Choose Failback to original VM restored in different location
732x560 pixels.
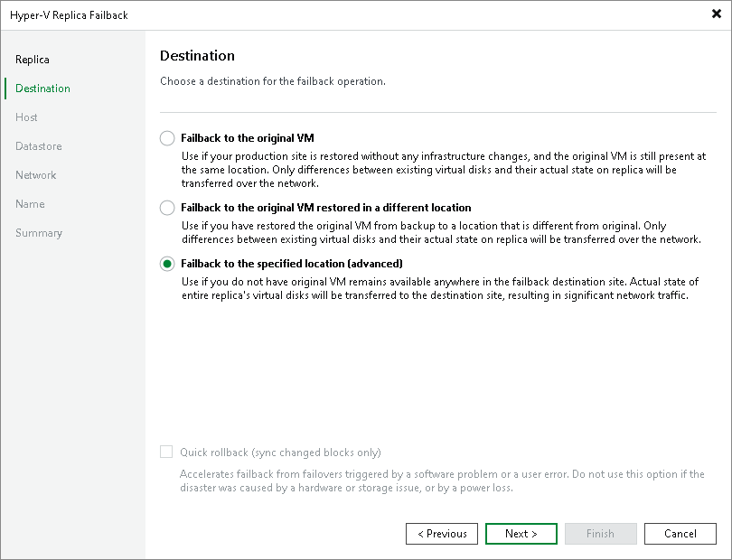[167, 208]
